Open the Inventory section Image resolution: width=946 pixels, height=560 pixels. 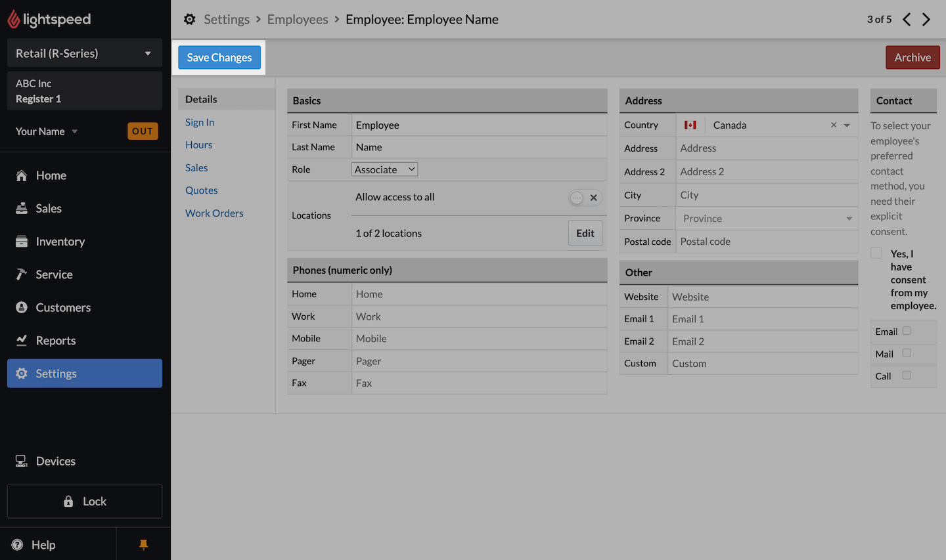[60, 242]
